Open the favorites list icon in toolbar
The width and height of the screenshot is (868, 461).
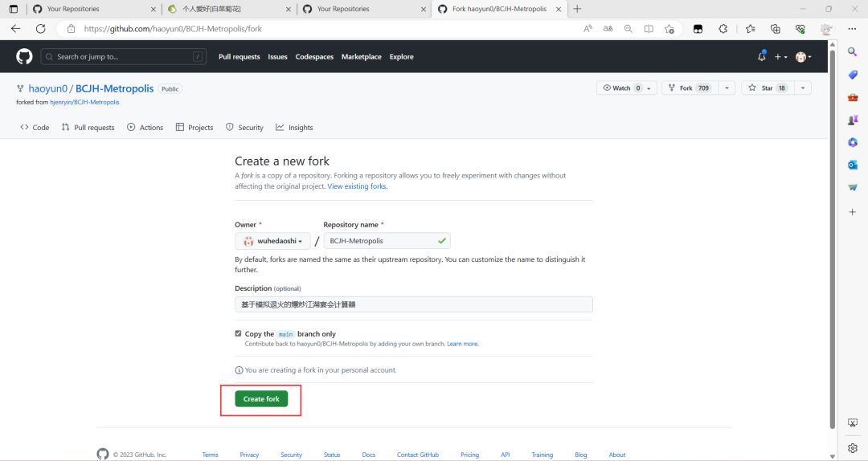[x=750, y=29]
